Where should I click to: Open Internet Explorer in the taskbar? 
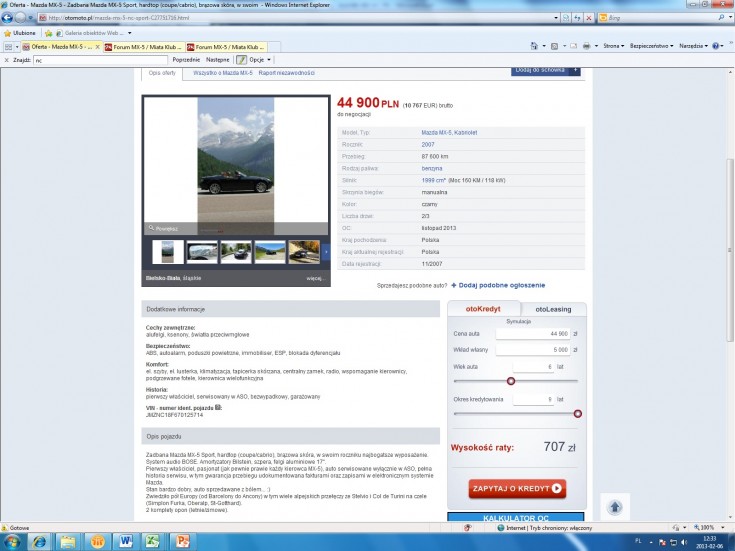pyautogui.click(x=39, y=542)
